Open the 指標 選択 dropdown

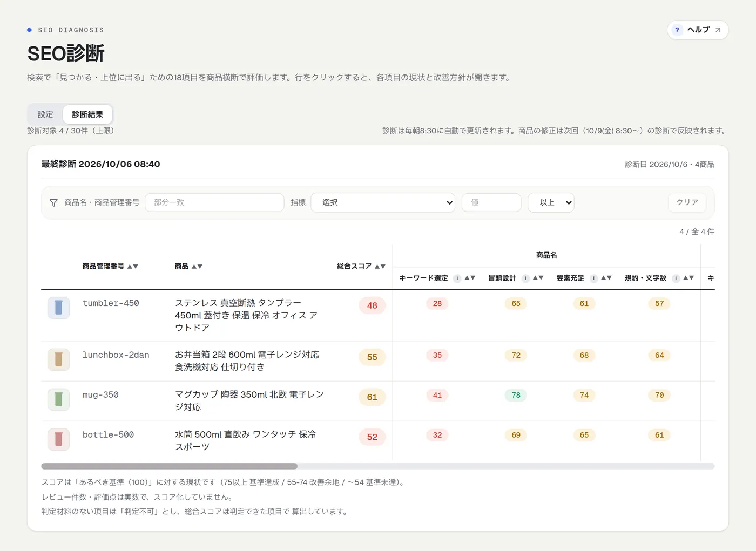383,202
